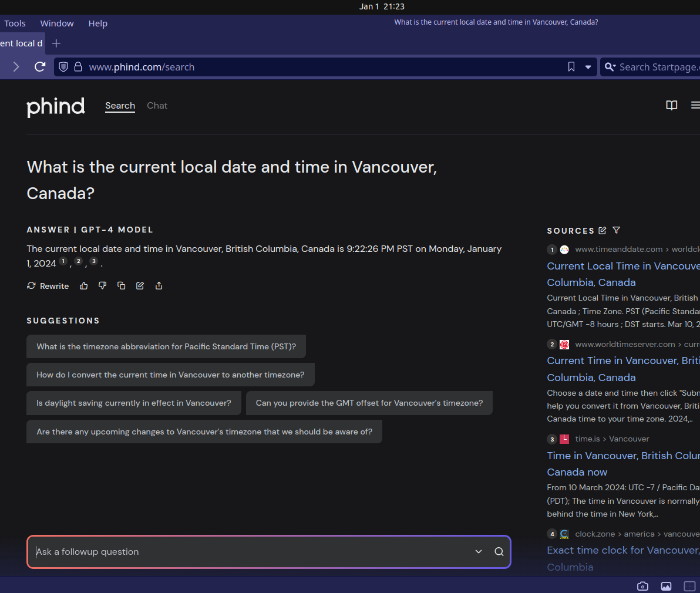Open Current Local Time in Vancouver source link
The width and height of the screenshot is (700, 593).
click(623, 274)
